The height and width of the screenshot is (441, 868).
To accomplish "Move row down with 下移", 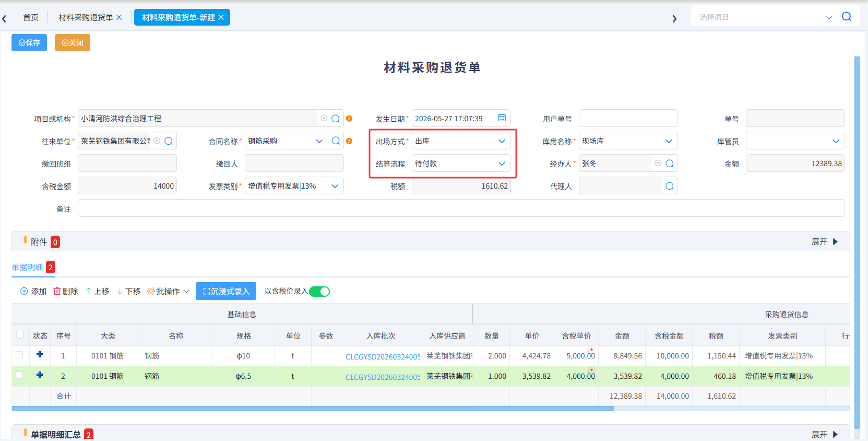I will point(129,291).
